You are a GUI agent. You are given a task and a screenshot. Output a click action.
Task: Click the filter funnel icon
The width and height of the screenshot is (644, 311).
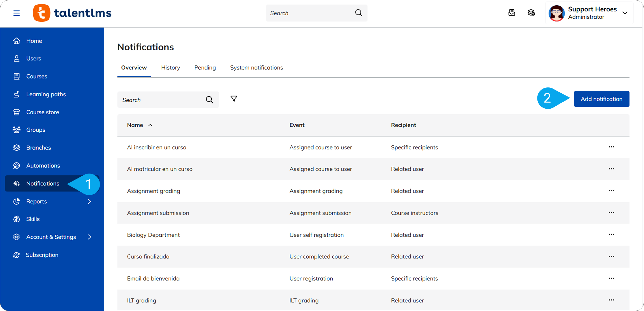point(234,99)
